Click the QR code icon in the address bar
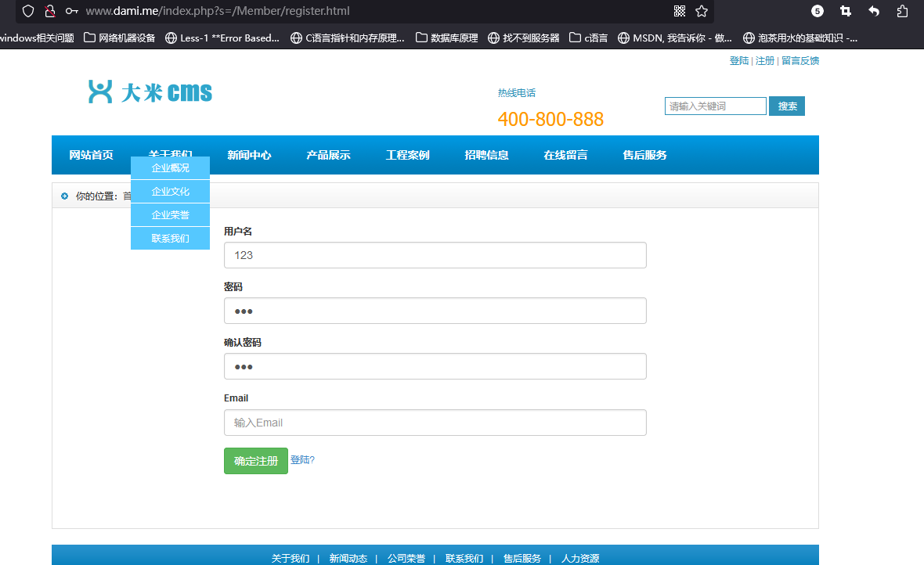Image resolution: width=924 pixels, height=565 pixels. [x=680, y=11]
